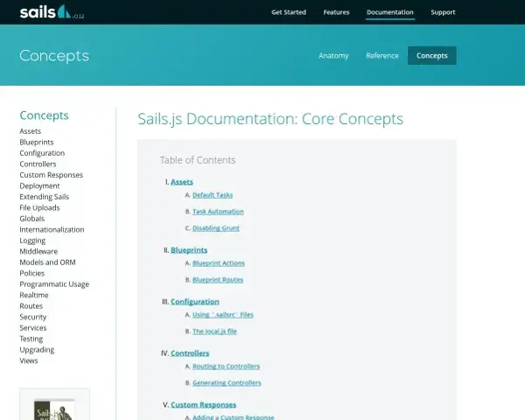This screenshot has width=525, height=420.
Task: Open Programmatic Usage in the sidebar
Action: [54, 284]
